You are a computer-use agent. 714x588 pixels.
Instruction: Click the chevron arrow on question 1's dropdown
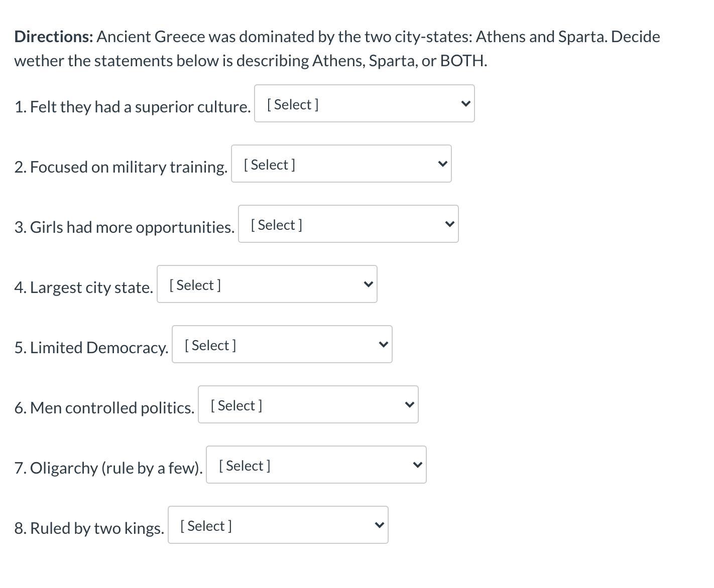click(465, 104)
